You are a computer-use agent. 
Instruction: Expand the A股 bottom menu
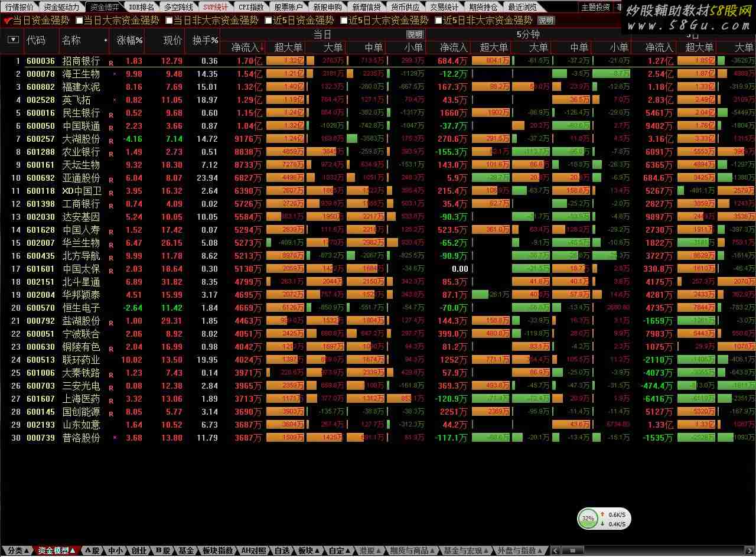click(x=93, y=551)
